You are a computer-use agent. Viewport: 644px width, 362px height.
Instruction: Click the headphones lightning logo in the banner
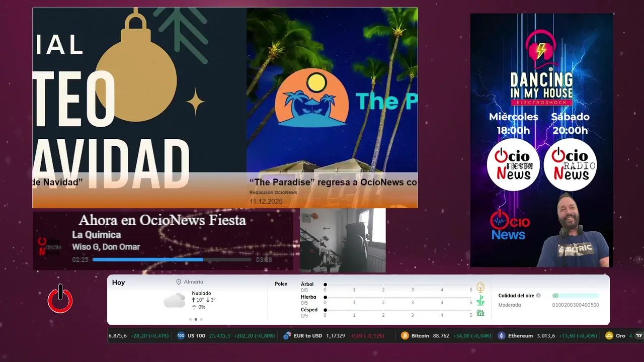(541, 50)
